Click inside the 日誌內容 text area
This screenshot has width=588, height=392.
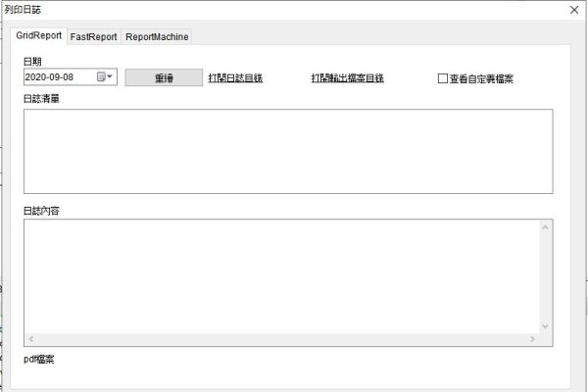point(282,276)
